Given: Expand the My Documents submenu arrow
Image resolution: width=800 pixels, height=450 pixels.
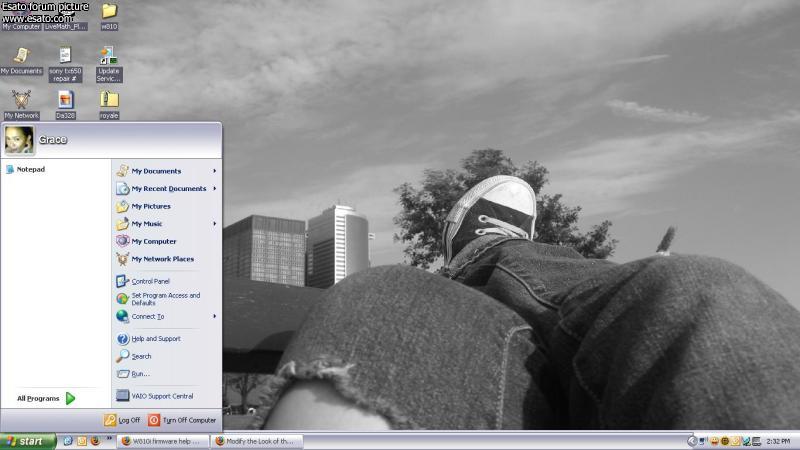Looking at the screenshot, I should (x=214, y=171).
